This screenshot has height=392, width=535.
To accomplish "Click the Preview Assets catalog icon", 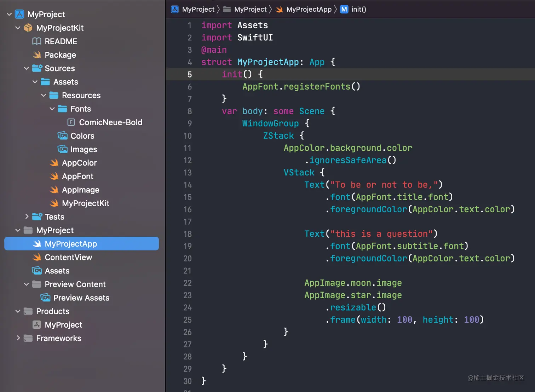I will coord(45,298).
